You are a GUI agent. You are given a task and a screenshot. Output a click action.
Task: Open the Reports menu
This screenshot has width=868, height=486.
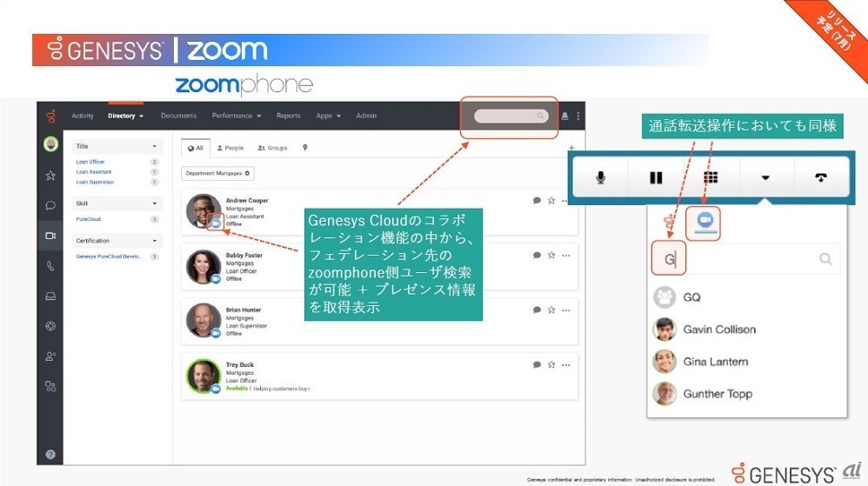coord(289,116)
